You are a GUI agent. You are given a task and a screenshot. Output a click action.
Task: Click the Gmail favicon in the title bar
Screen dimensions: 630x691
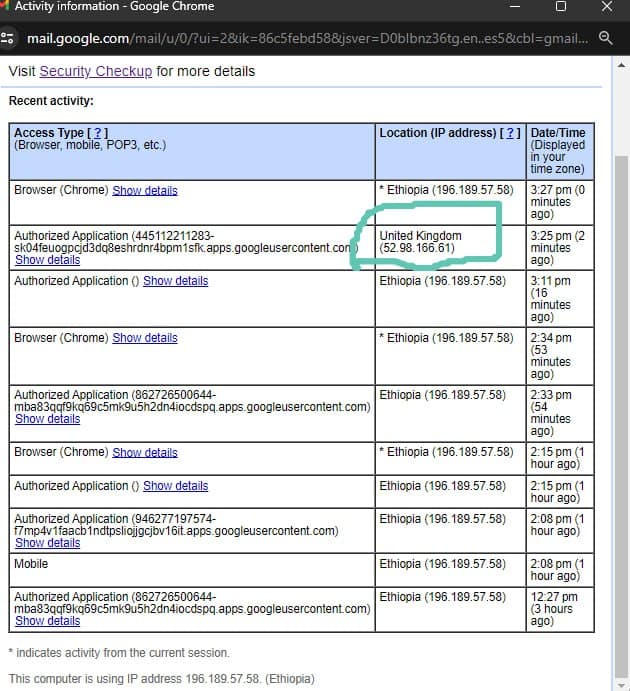[x=4, y=5]
